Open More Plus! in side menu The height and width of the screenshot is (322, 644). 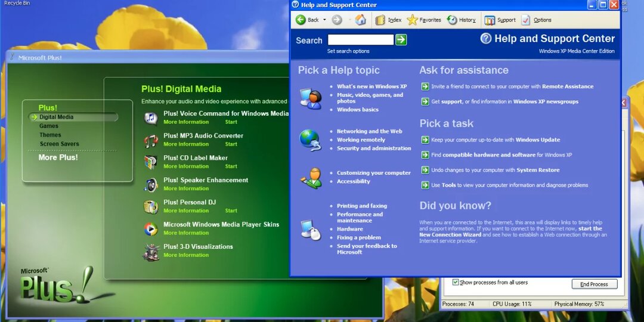(58, 157)
